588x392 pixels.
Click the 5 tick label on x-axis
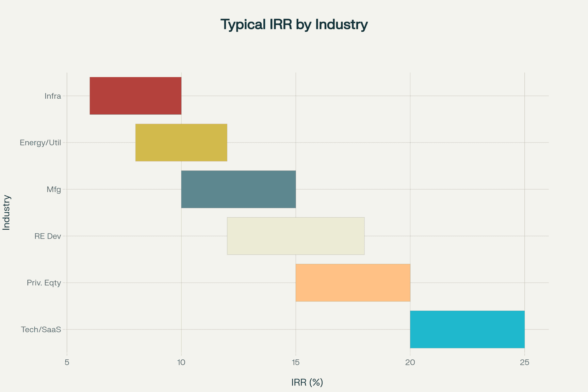[67, 362]
